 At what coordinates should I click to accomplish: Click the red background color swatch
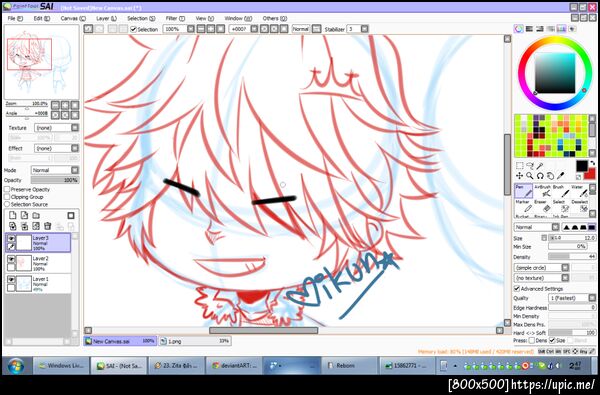590,174
